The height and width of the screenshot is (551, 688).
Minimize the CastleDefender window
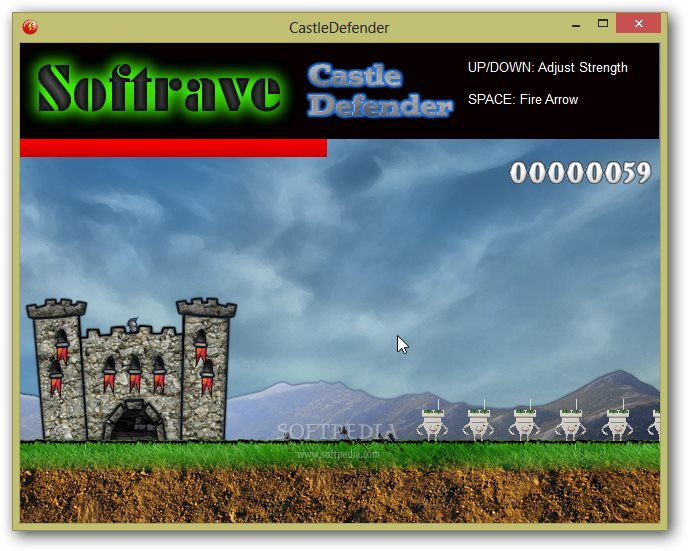point(576,25)
